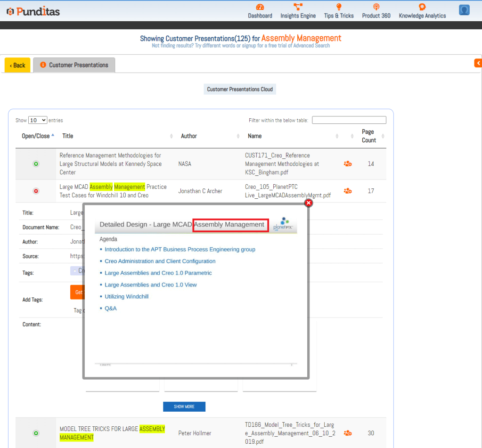Click the Back button

[x=17, y=65]
